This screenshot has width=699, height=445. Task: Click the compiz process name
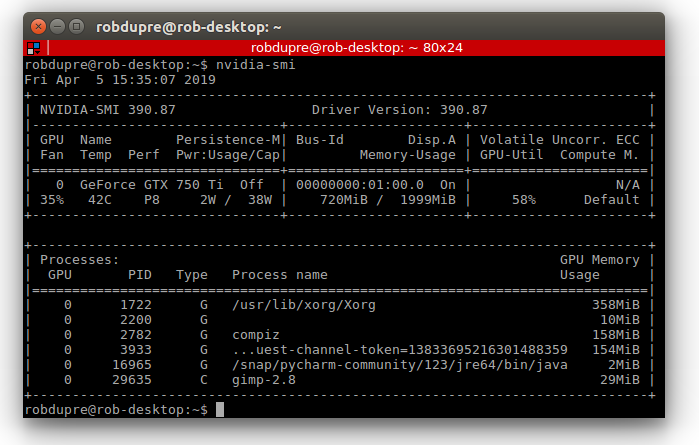(x=255, y=335)
